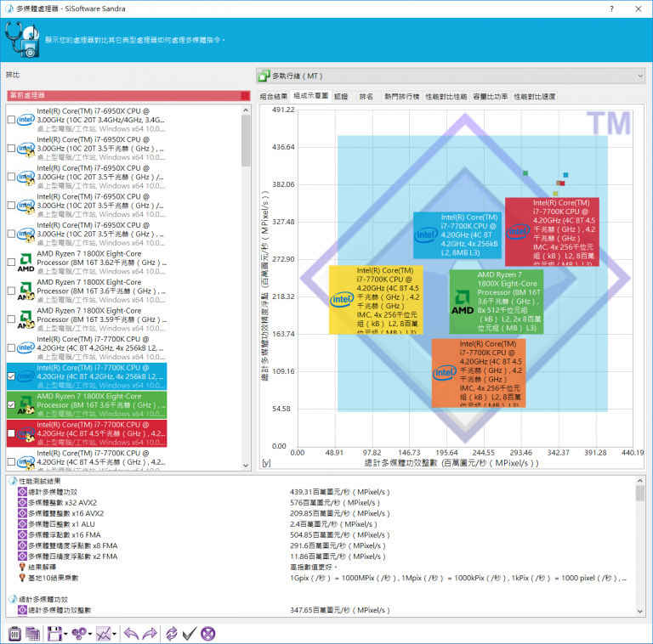
Task: Check the unhighlighted AMD Ryzen 1800X 3.6千兆赫 checkbox
Action: pyautogui.click(x=11, y=291)
